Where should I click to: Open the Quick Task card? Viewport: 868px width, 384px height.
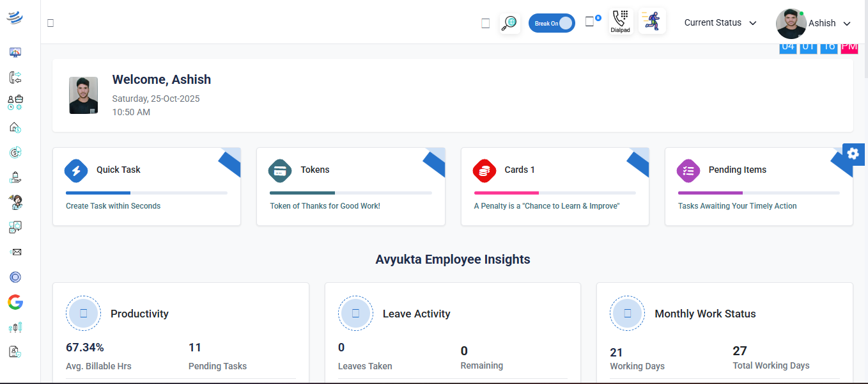[146, 187]
